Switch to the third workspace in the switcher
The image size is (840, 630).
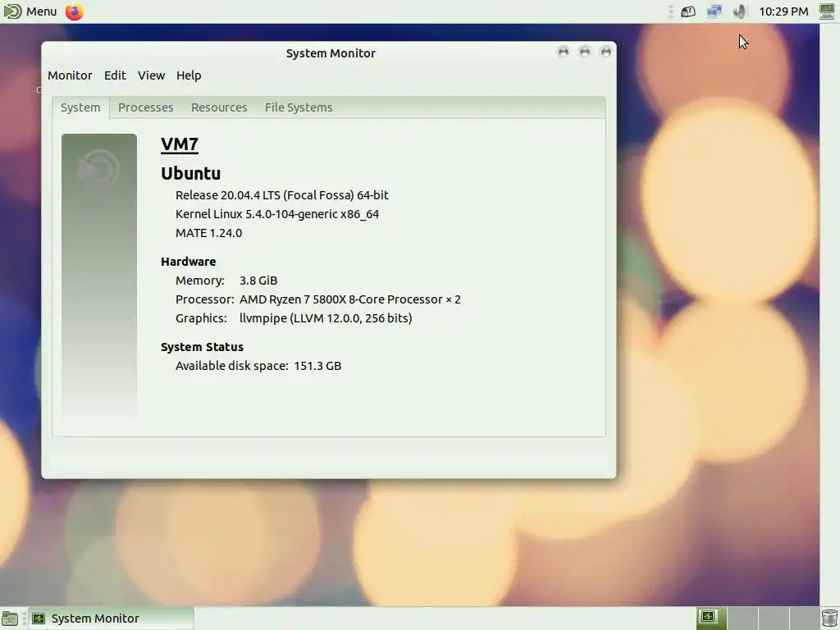pos(773,619)
